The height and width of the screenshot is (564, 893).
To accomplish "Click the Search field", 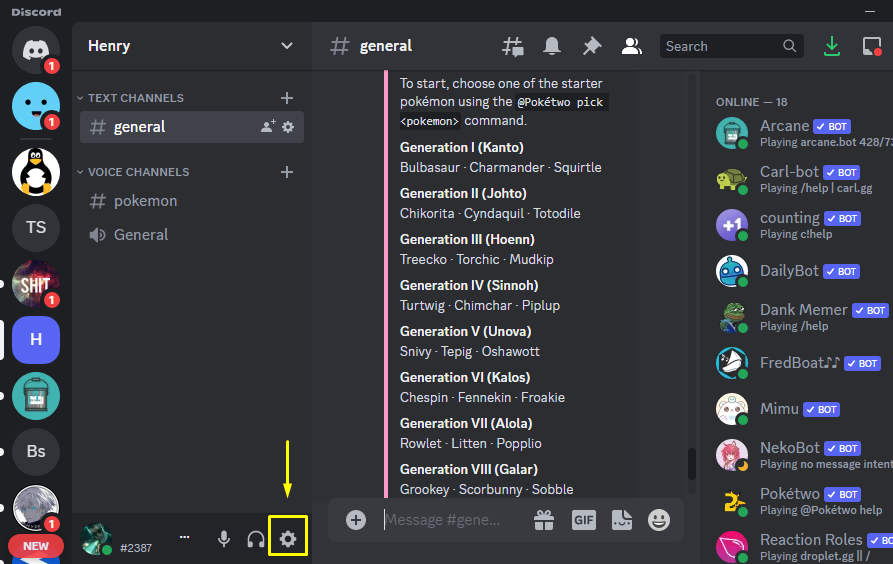I will click(731, 46).
